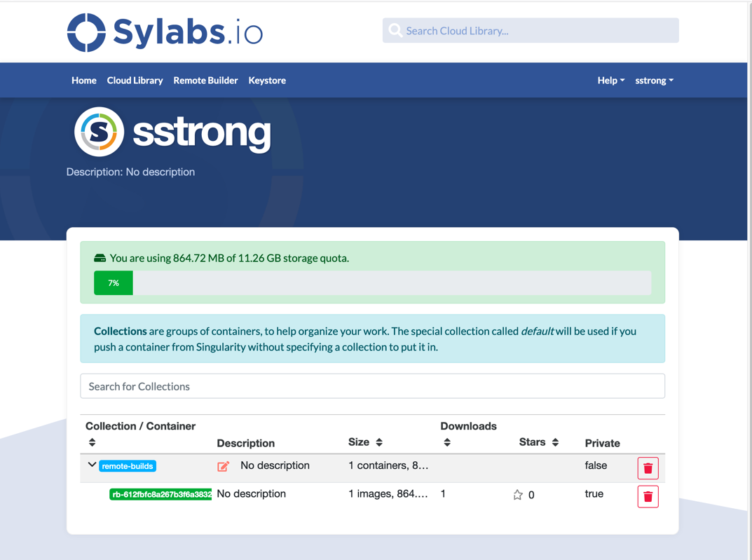Click the search magnifier icon
The image size is (752, 560).
click(x=395, y=31)
